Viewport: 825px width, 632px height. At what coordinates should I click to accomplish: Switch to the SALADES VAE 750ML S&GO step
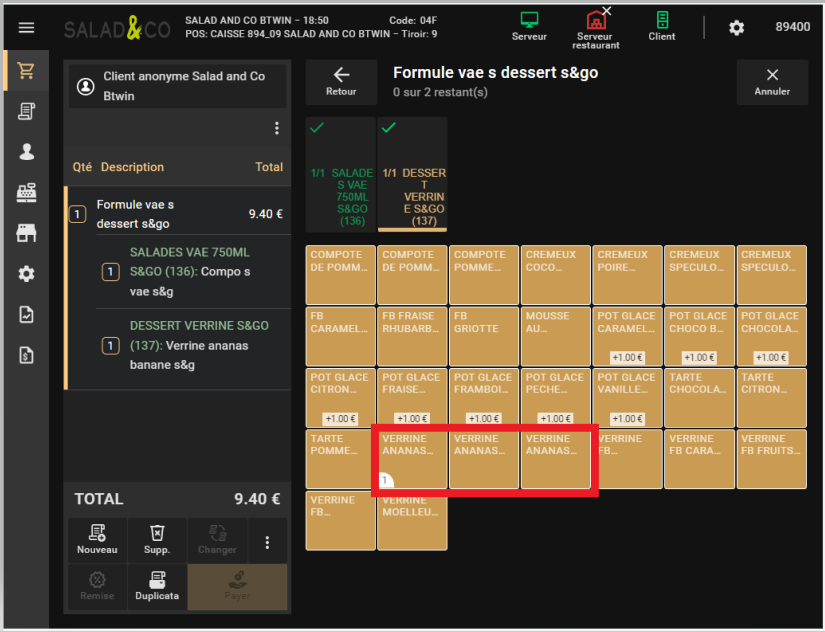[x=341, y=175]
